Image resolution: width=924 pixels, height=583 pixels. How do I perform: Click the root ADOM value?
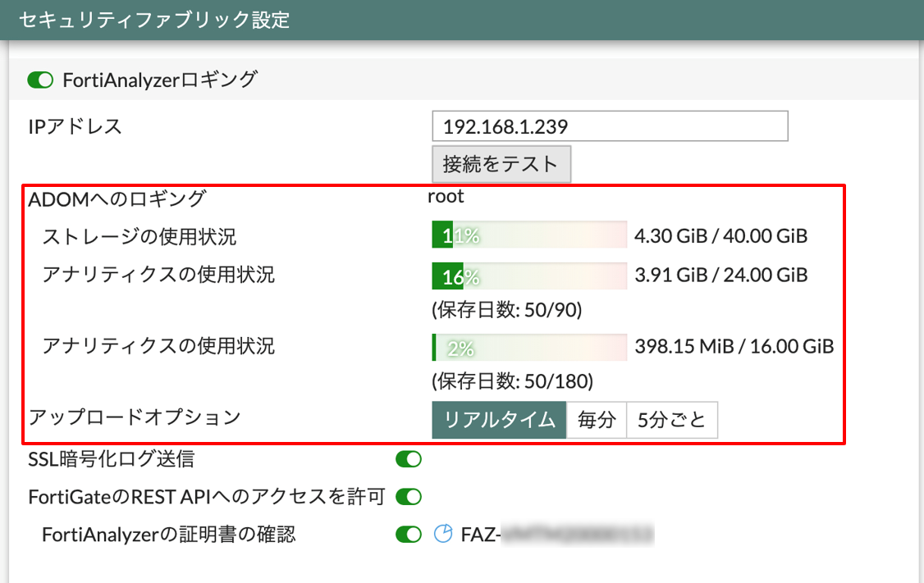[x=446, y=197]
